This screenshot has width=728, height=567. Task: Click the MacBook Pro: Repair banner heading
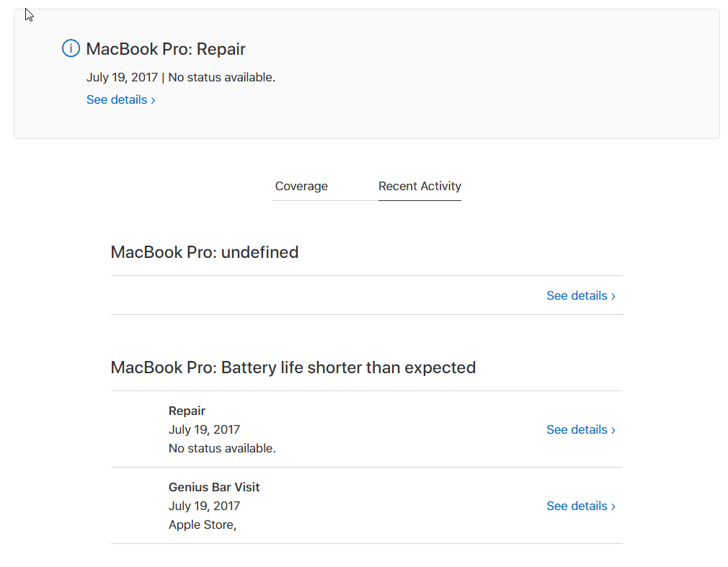(166, 49)
